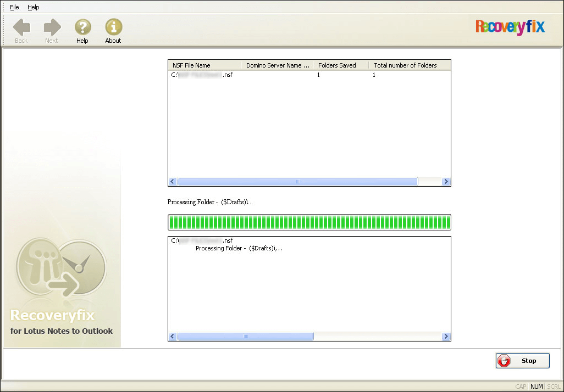Screen dimensions: 564x392
Task: Click the Next arrow toolbar icon
Action: 52,27
